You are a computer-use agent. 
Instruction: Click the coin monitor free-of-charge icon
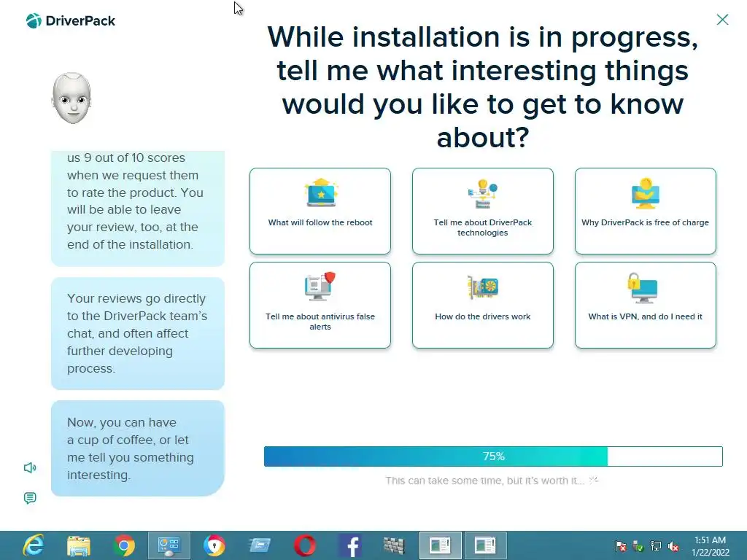646,193
